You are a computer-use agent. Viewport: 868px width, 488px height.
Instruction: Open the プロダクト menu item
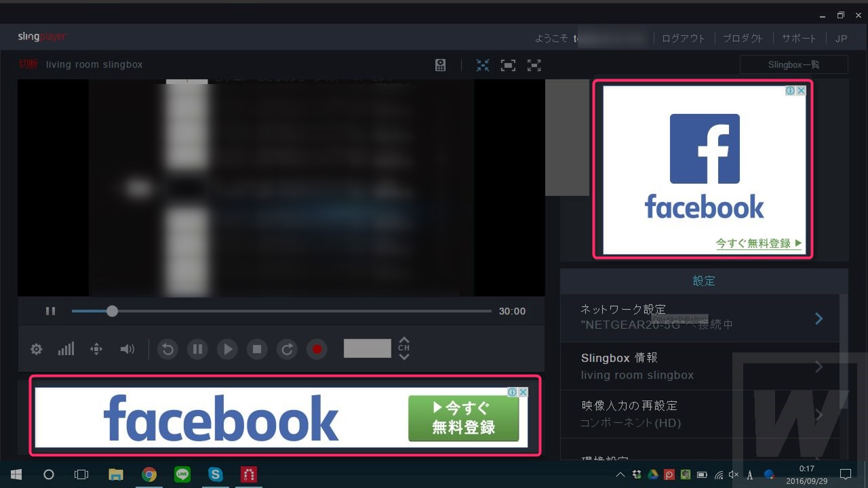tap(743, 39)
